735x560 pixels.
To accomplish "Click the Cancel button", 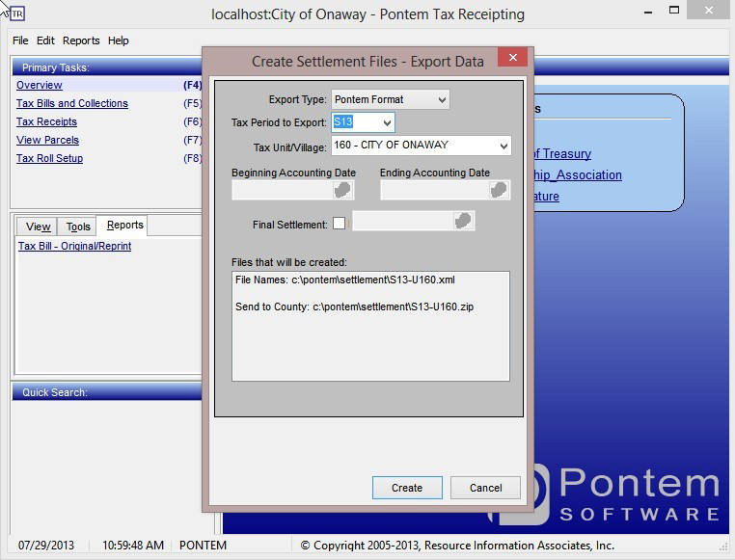I will (x=485, y=488).
